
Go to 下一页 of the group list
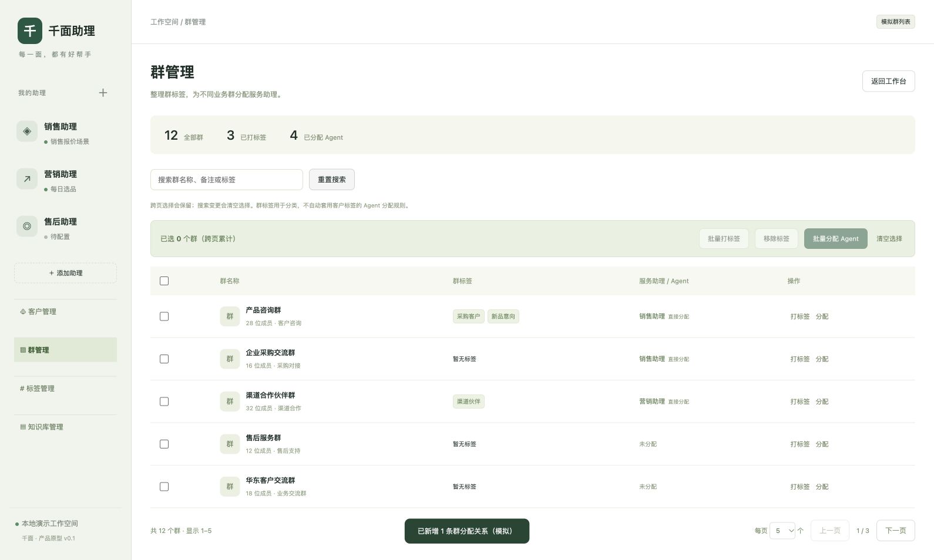[x=895, y=531]
